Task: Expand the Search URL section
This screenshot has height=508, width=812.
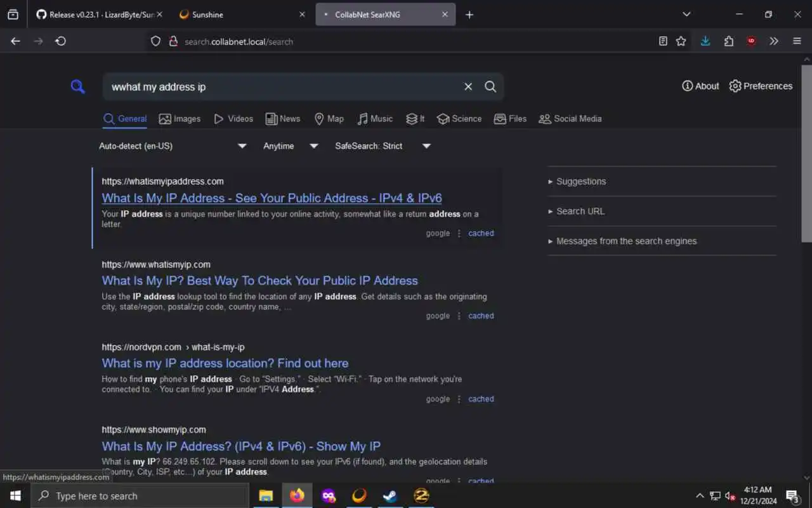Action: point(576,211)
